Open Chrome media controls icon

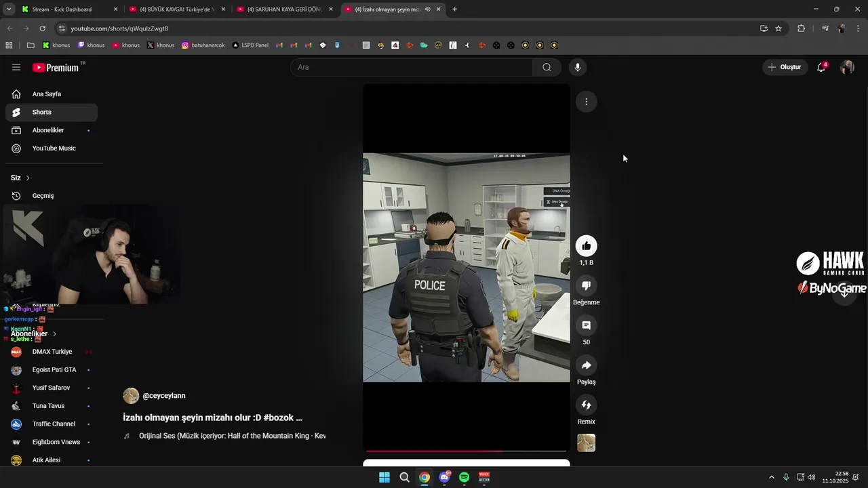(825, 28)
